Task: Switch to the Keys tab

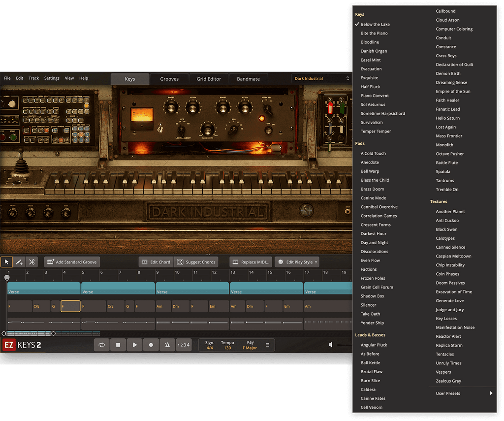Action: (x=130, y=79)
